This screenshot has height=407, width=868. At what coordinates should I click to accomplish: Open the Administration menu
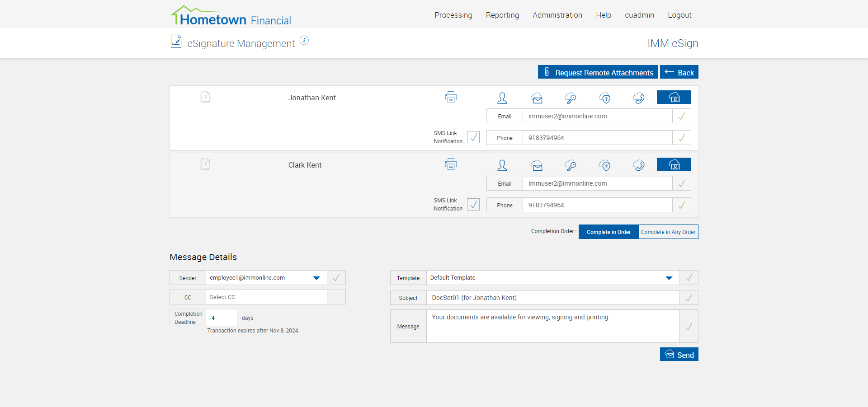[x=557, y=15]
